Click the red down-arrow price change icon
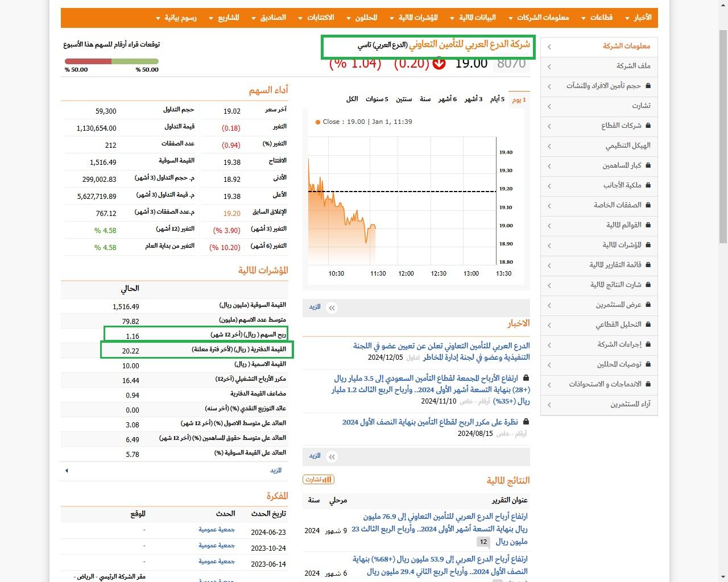Screen dimensions: 728x582 click(439, 64)
